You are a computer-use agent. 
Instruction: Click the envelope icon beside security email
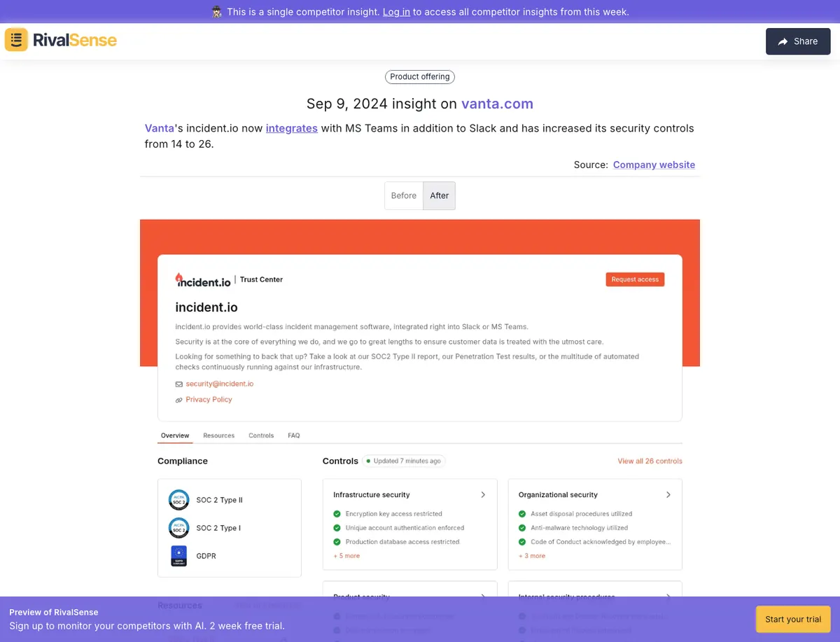pos(179,384)
